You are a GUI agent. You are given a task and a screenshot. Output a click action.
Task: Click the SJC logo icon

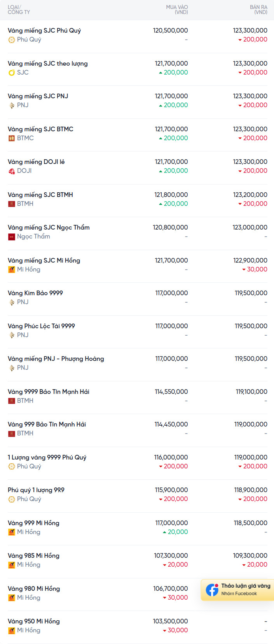click(x=12, y=73)
